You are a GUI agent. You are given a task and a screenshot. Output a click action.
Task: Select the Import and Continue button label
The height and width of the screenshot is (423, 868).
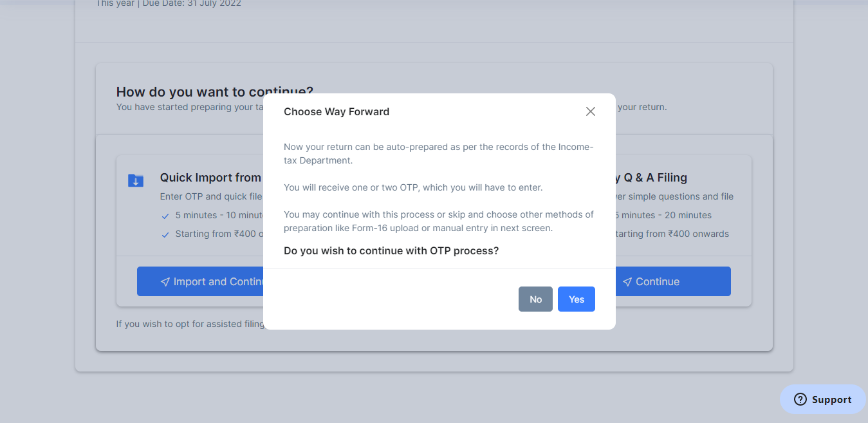click(x=218, y=282)
